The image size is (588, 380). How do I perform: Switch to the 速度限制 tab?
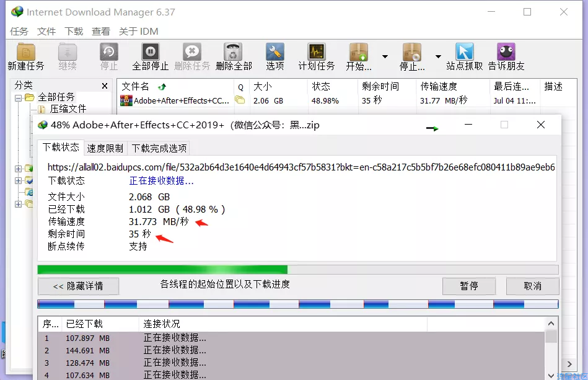105,148
